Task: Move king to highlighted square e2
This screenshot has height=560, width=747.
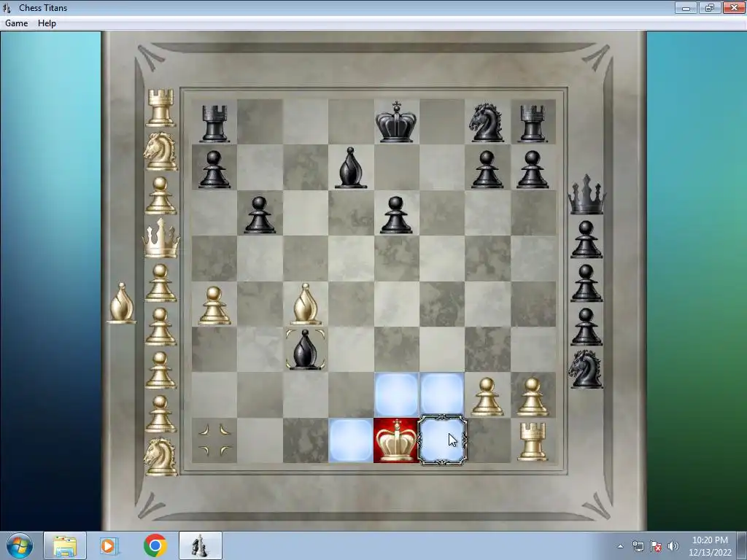Action: pyautogui.click(x=396, y=394)
